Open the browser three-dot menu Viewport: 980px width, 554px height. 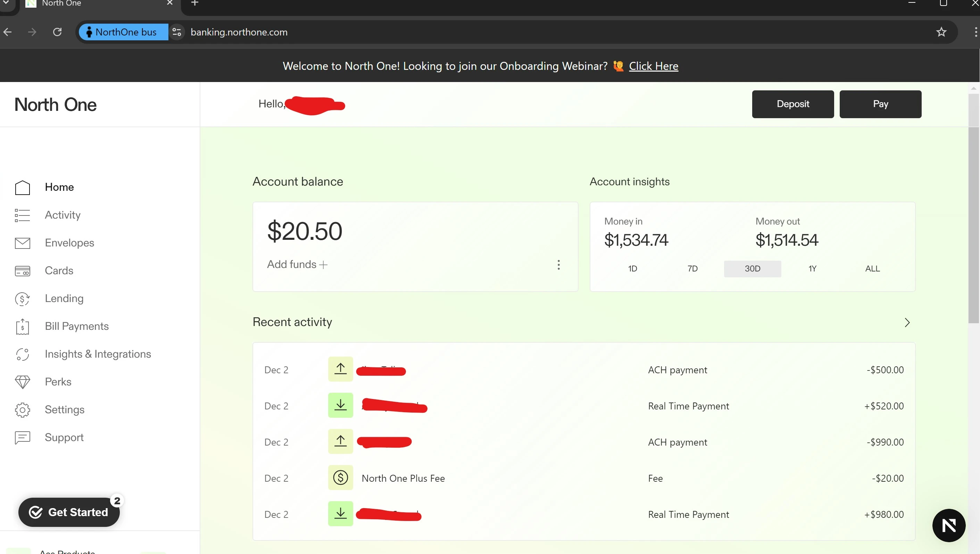point(975,32)
